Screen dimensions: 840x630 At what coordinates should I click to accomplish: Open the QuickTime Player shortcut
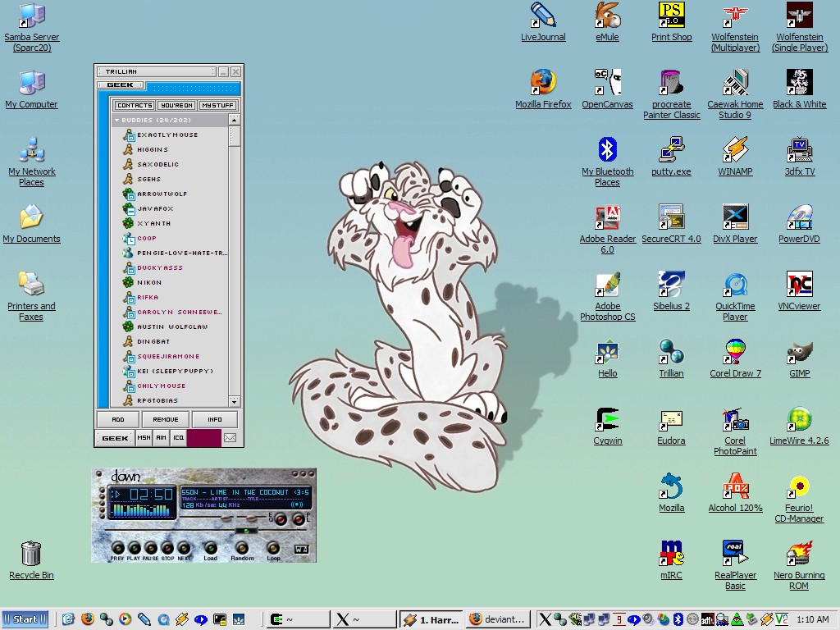point(735,296)
